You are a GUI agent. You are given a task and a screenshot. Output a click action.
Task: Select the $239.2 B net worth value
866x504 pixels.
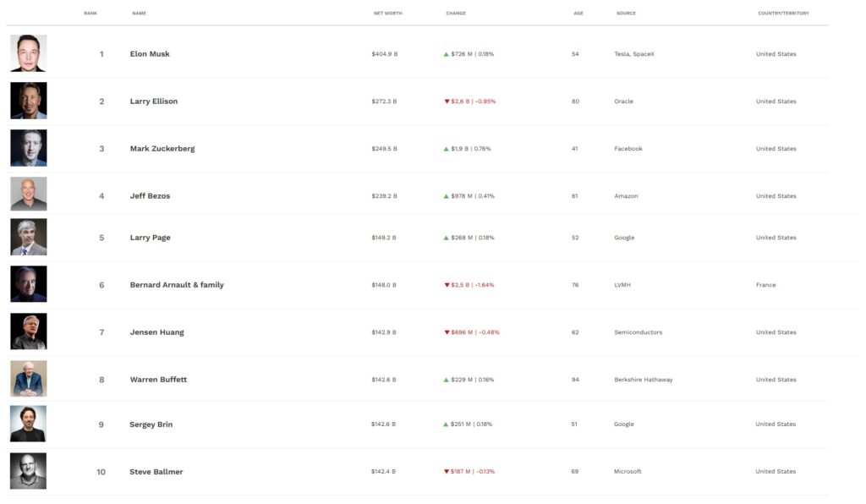385,196
